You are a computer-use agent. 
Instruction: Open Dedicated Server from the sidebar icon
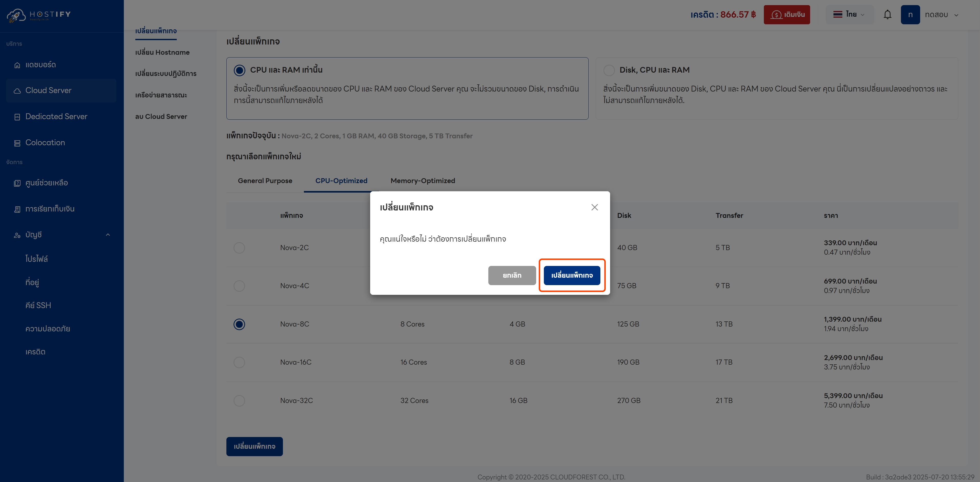17,116
